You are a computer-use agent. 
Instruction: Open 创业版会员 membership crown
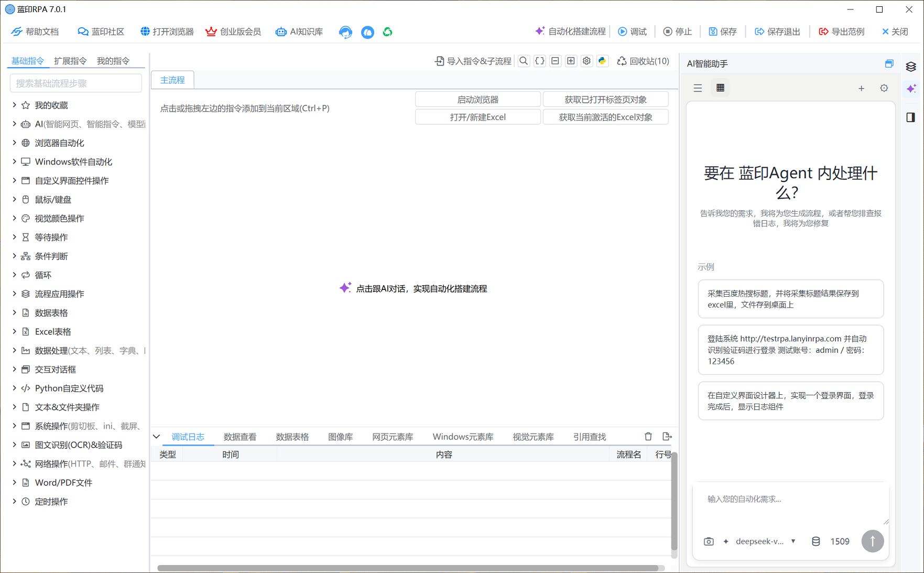pos(233,32)
